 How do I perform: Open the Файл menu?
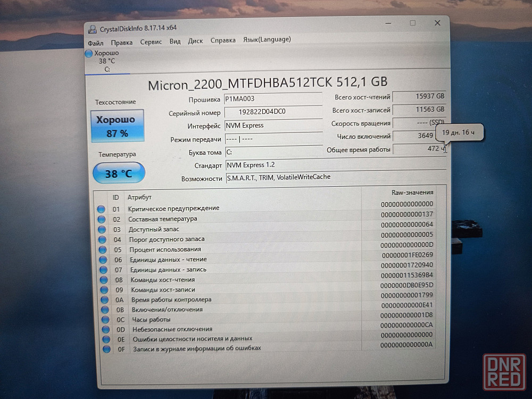(x=96, y=43)
